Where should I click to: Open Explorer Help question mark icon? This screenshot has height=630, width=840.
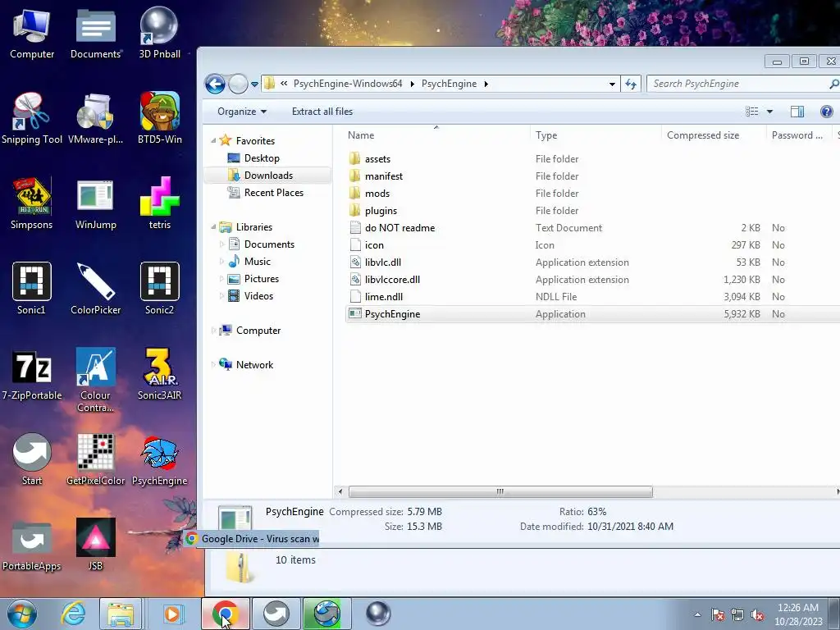(827, 112)
